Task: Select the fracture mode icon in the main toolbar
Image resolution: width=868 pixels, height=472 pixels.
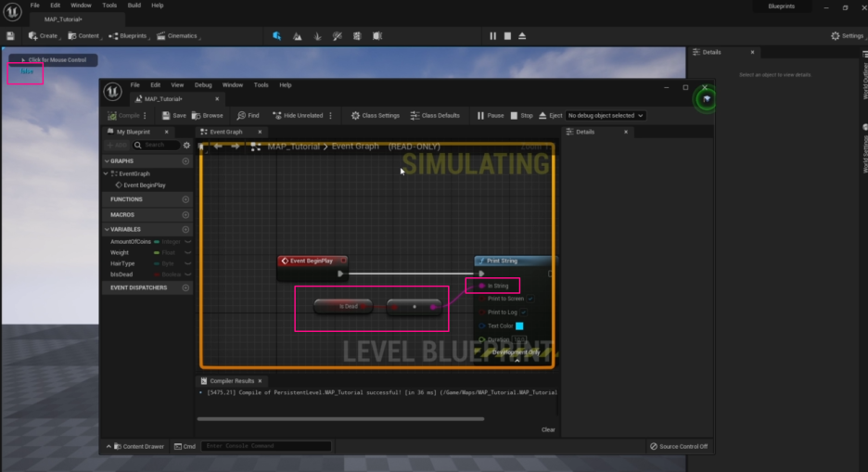Action: (357, 36)
